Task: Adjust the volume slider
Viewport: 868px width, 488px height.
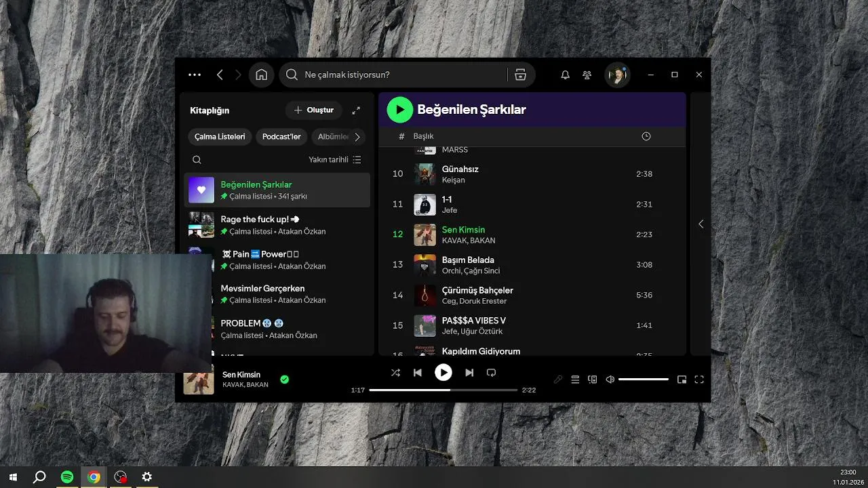Action: (644, 380)
